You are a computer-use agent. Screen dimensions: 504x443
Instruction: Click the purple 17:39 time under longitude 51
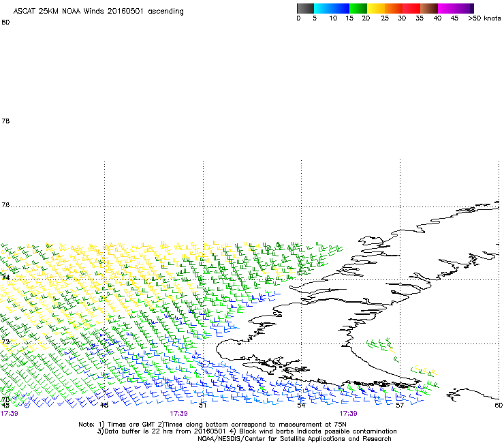pos(178,414)
